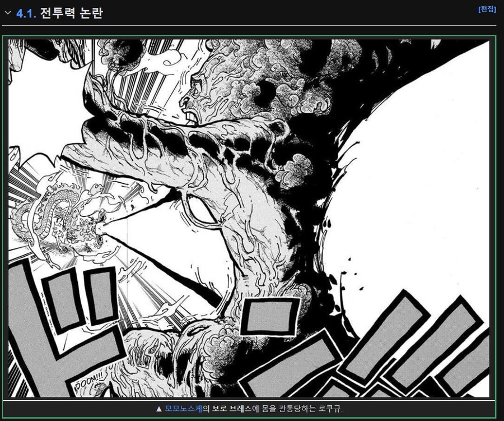Click the [편집] edit link
The image size is (504, 421).
(x=487, y=9)
